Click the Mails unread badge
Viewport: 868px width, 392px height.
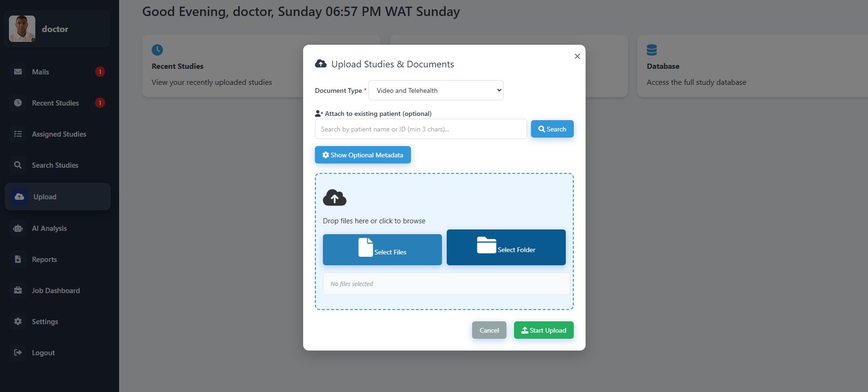click(x=100, y=72)
